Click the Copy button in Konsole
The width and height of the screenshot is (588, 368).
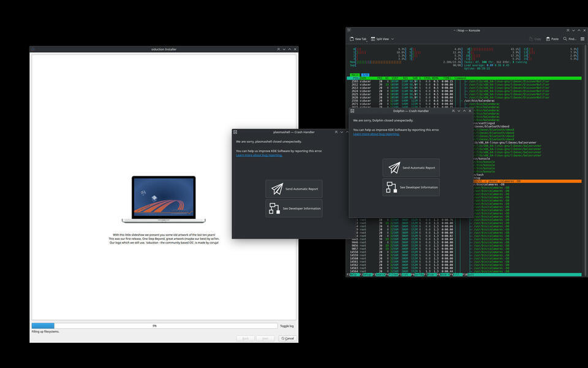[x=535, y=39]
